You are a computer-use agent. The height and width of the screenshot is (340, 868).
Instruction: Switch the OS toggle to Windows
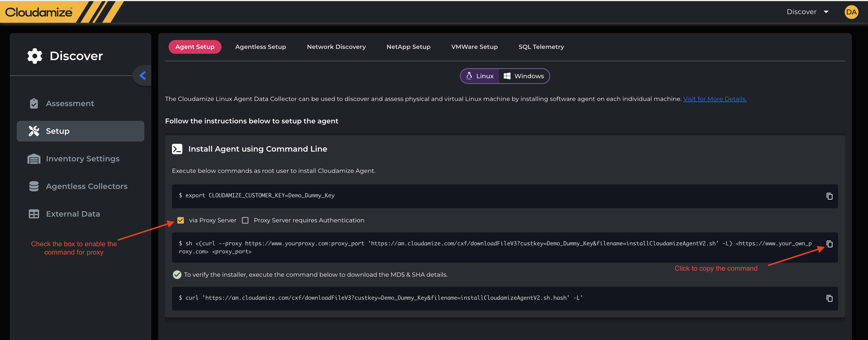tap(524, 76)
